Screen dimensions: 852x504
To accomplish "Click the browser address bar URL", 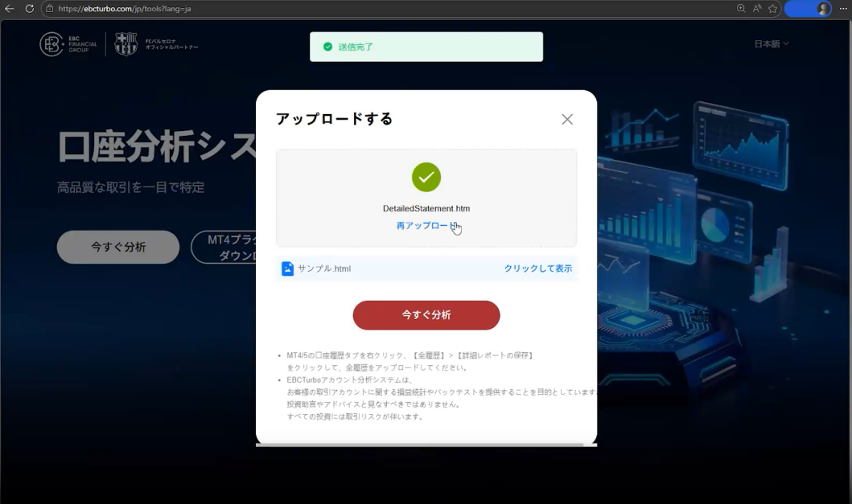I will [x=125, y=9].
